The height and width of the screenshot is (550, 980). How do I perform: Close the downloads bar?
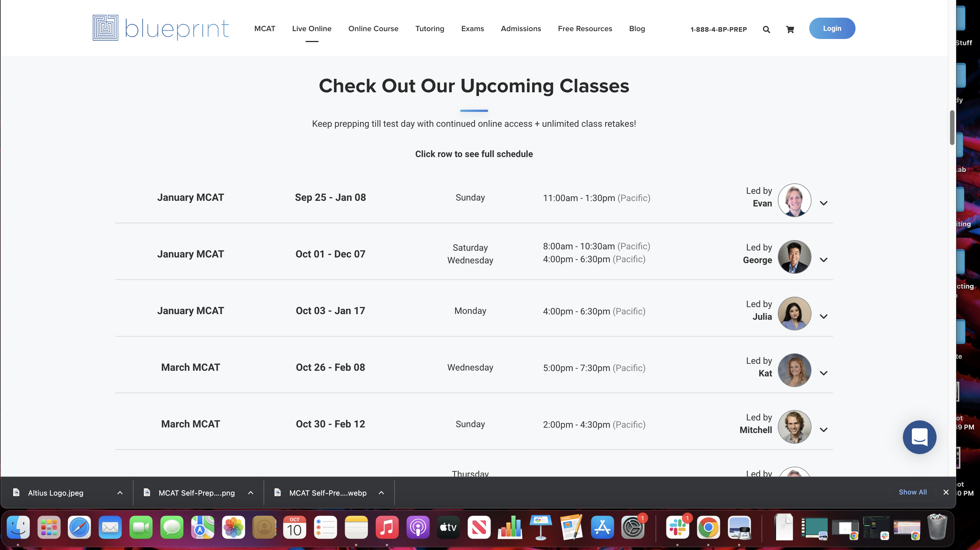click(x=946, y=492)
